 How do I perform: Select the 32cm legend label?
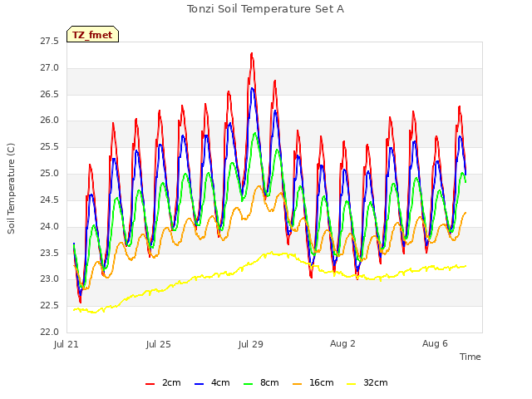click(376, 382)
